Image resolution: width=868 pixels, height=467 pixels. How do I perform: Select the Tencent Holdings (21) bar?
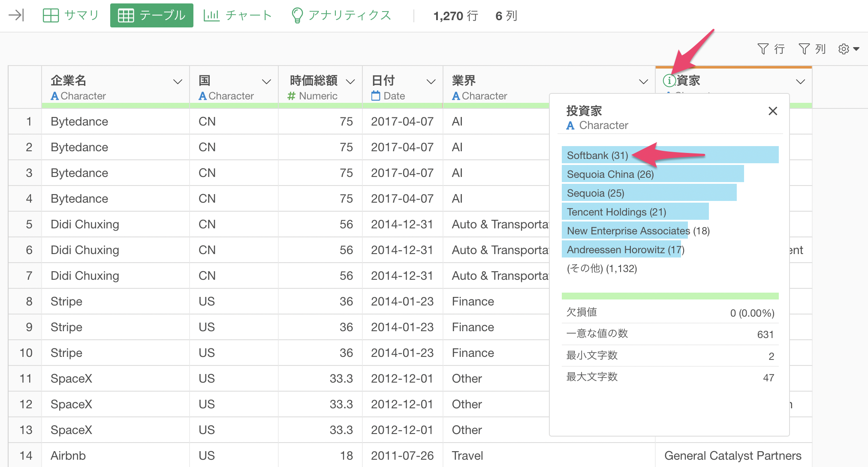(635, 212)
